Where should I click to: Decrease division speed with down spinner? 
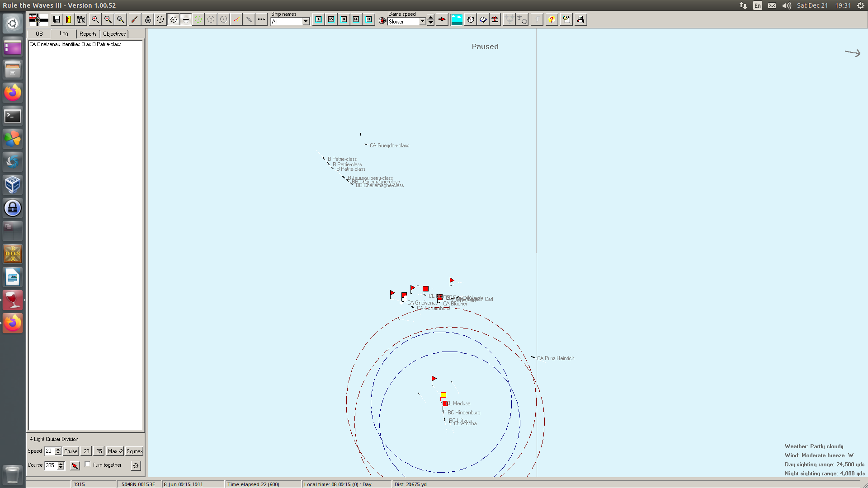click(x=58, y=453)
